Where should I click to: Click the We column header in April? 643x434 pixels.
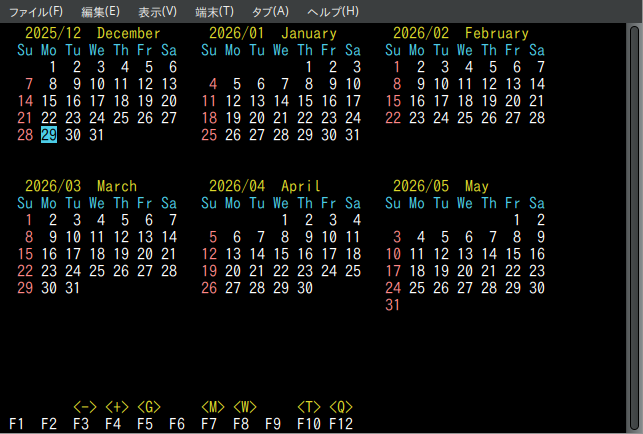[x=281, y=203]
